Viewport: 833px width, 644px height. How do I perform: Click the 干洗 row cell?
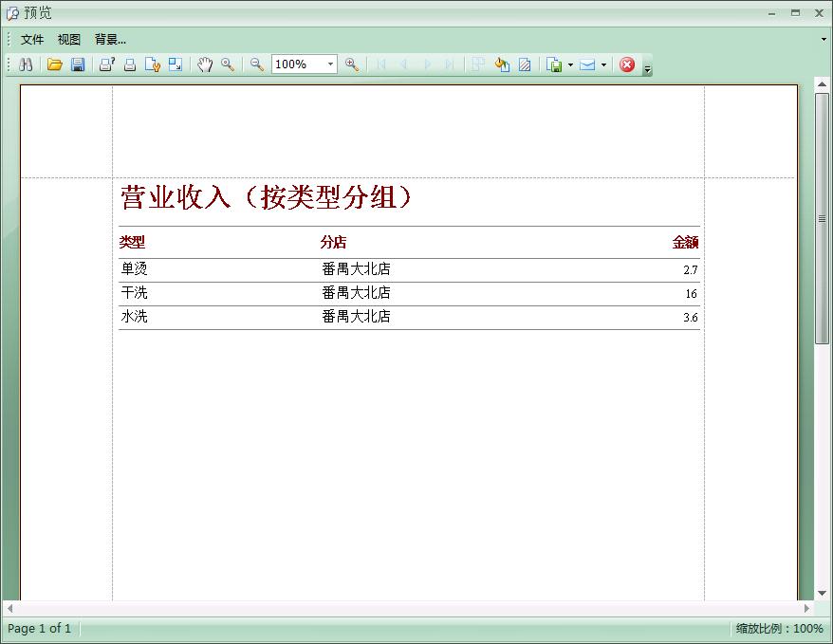coord(134,292)
